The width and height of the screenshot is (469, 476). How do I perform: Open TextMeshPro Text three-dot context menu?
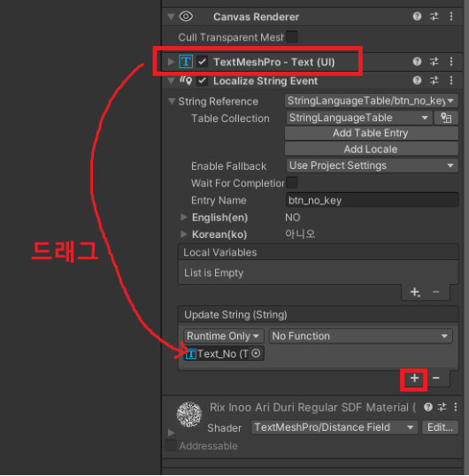451,62
